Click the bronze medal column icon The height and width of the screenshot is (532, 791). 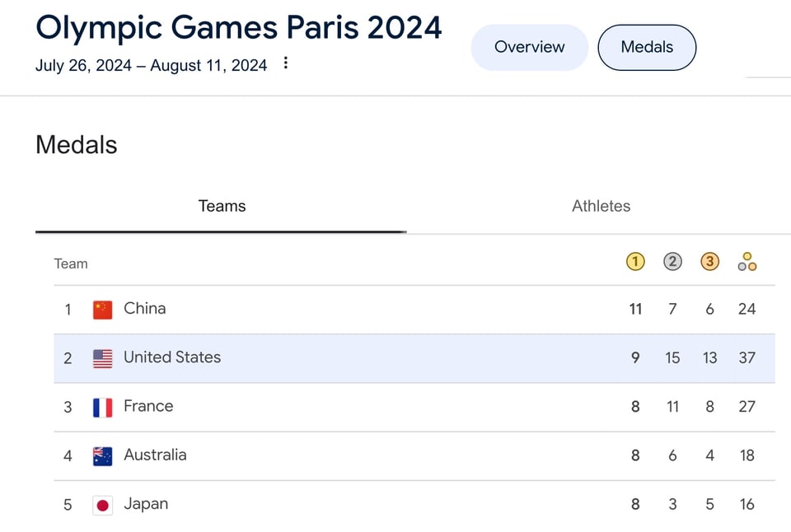pyautogui.click(x=709, y=262)
